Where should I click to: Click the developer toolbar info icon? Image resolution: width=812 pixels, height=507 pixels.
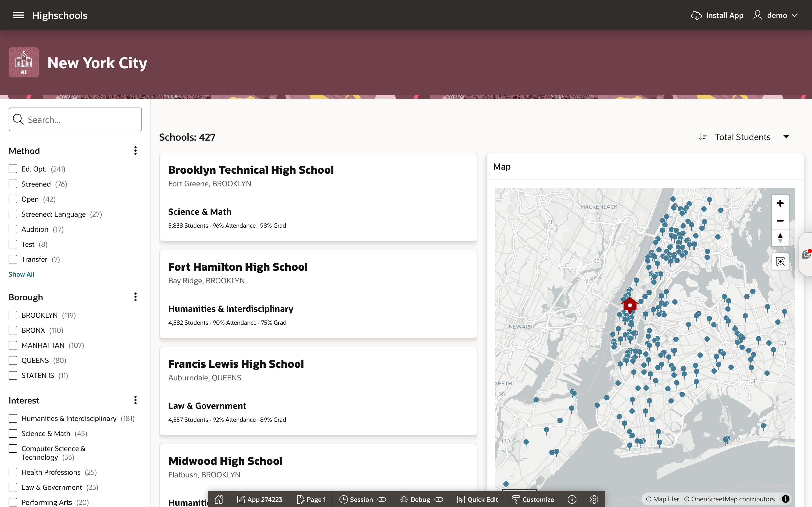pyautogui.click(x=572, y=499)
